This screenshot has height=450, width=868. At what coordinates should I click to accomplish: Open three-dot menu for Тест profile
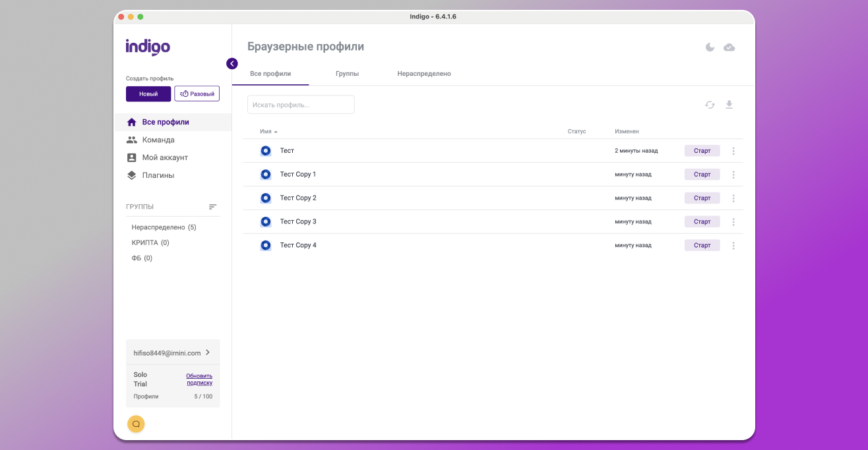(733, 151)
